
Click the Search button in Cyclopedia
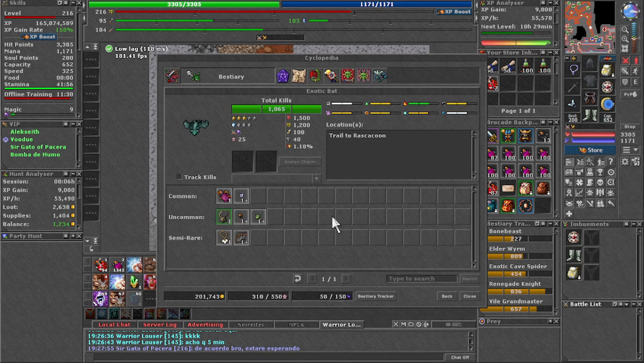coord(470,279)
